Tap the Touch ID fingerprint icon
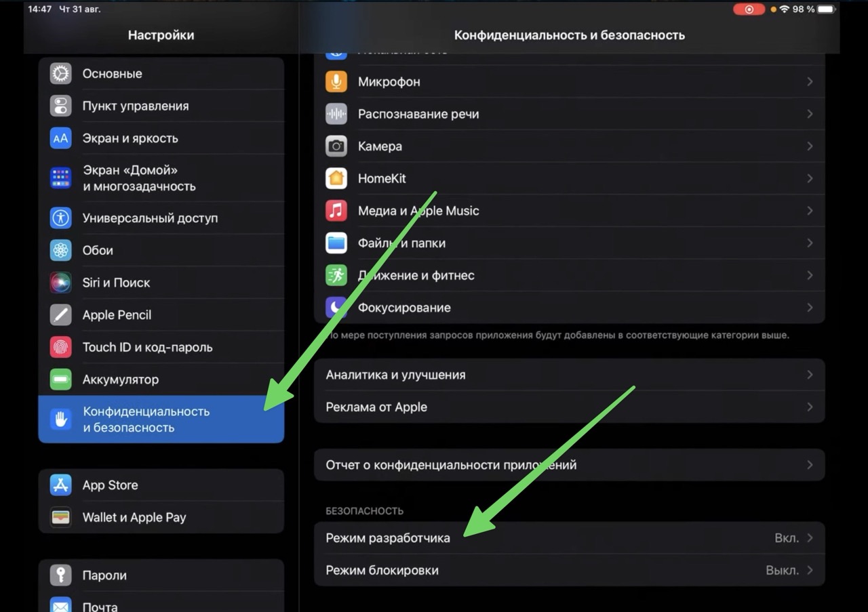 (61, 347)
